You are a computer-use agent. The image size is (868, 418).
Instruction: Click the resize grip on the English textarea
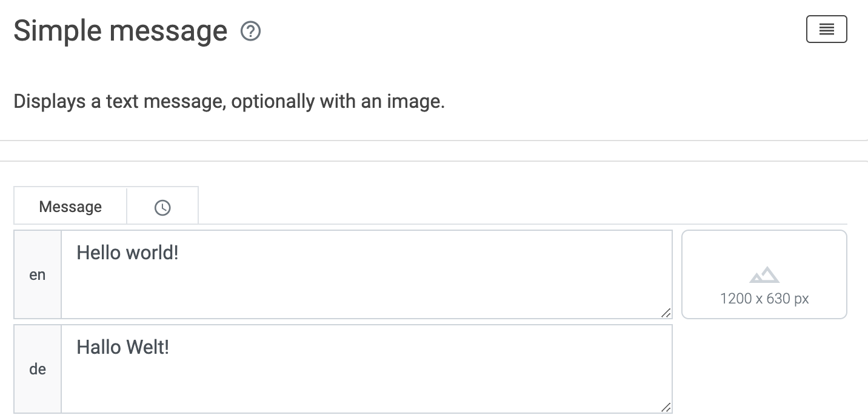(666, 313)
